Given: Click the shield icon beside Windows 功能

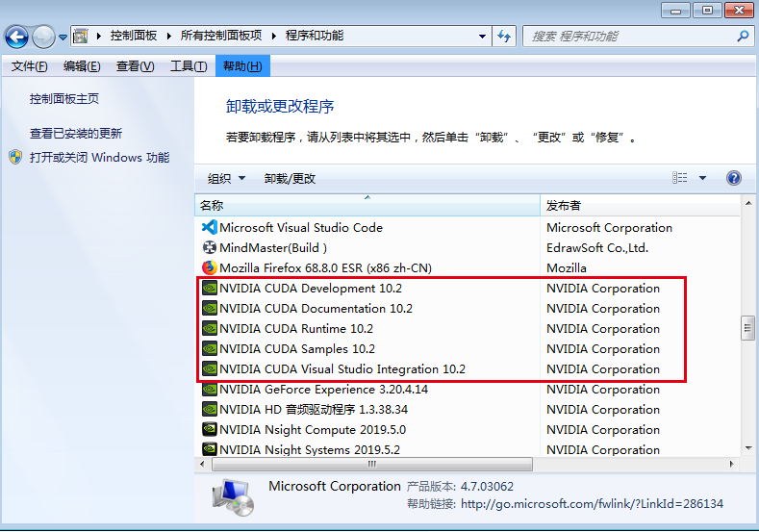Looking at the screenshot, I should tap(15, 158).
